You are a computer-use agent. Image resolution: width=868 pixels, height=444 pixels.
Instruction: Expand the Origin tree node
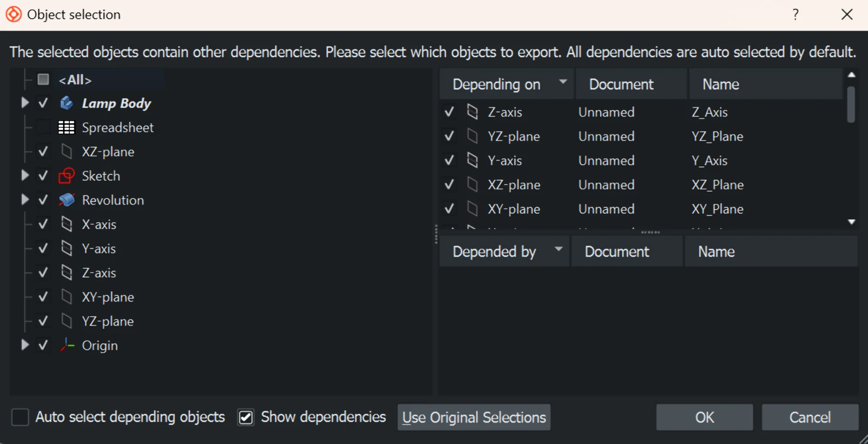tap(25, 345)
